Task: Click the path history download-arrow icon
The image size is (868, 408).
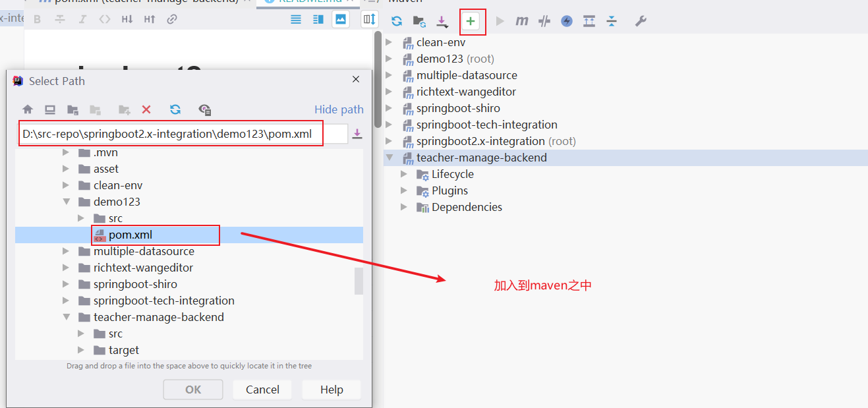Action: tap(357, 134)
